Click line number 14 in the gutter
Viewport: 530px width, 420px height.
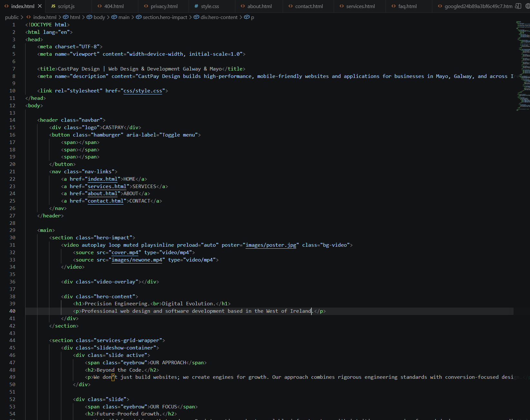(x=12, y=120)
